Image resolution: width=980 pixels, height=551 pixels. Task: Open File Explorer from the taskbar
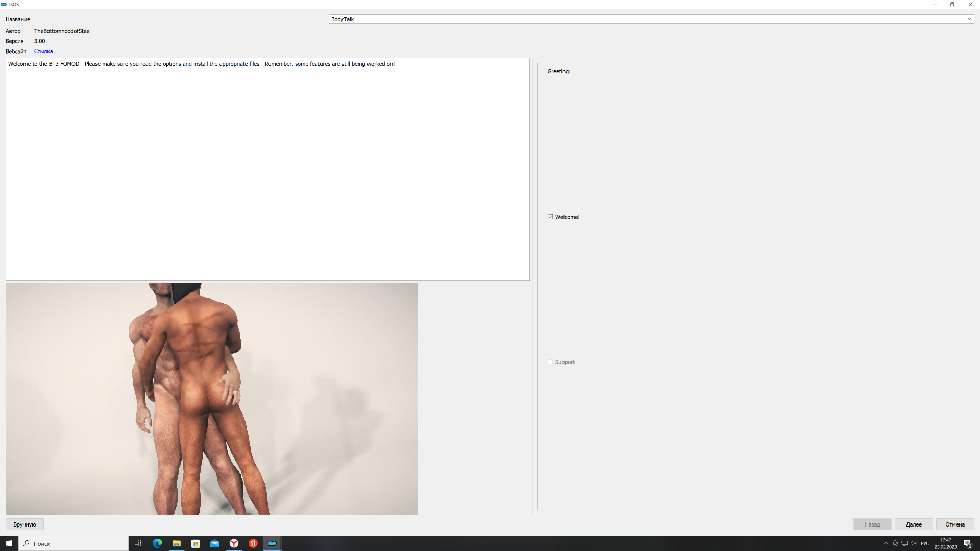pos(177,543)
